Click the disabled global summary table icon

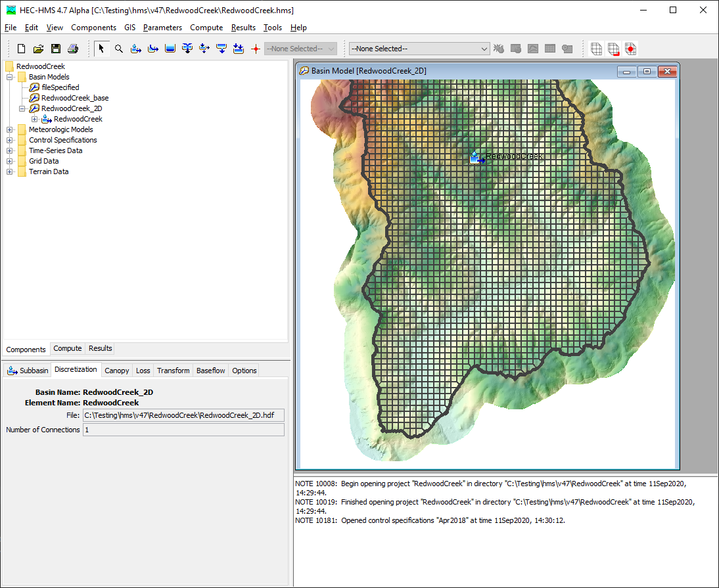[x=516, y=49]
